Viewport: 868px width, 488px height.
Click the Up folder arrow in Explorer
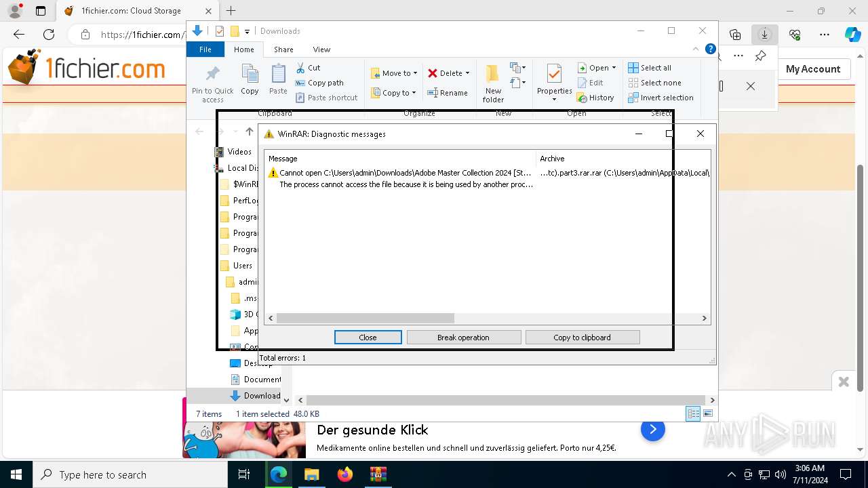(250, 131)
